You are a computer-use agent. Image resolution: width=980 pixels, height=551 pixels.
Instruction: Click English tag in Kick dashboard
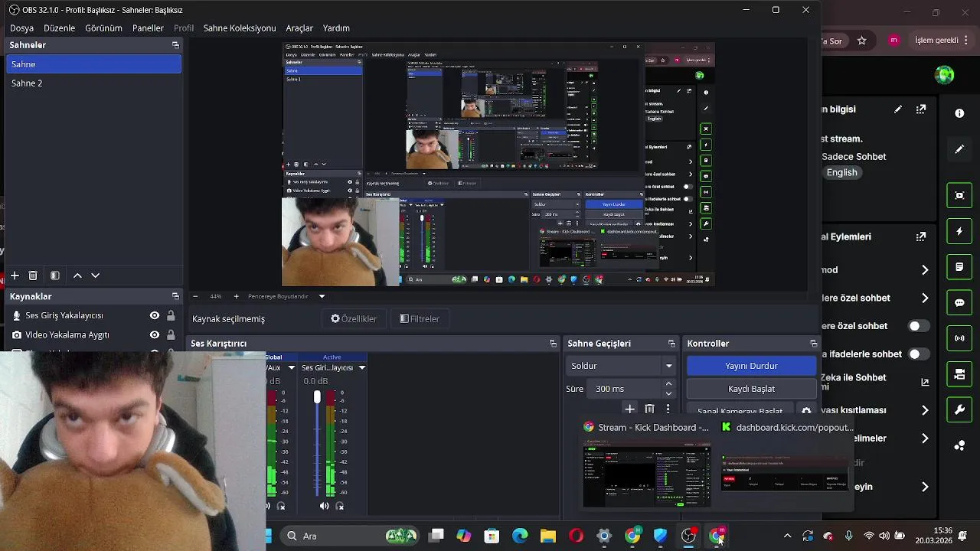(x=841, y=173)
